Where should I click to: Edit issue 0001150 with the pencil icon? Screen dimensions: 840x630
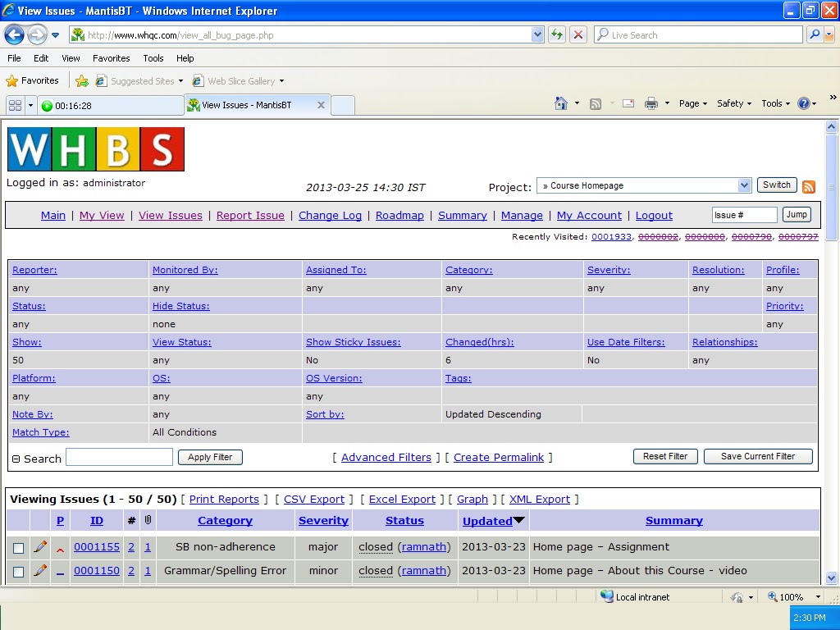(x=40, y=570)
